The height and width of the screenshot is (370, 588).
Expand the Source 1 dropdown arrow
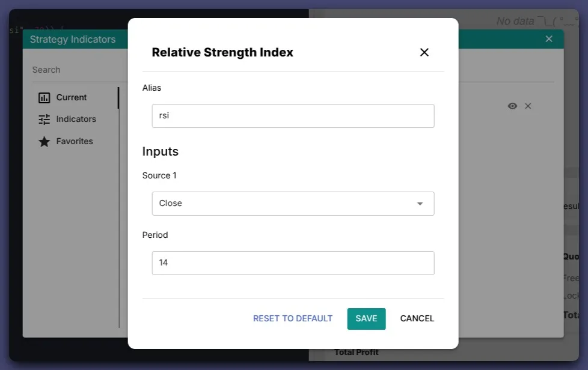coord(420,204)
